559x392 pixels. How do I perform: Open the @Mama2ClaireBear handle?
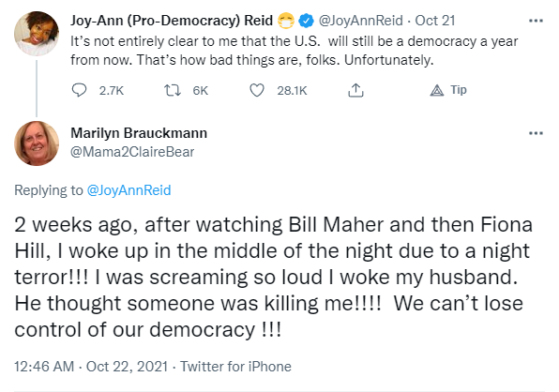(x=132, y=152)
